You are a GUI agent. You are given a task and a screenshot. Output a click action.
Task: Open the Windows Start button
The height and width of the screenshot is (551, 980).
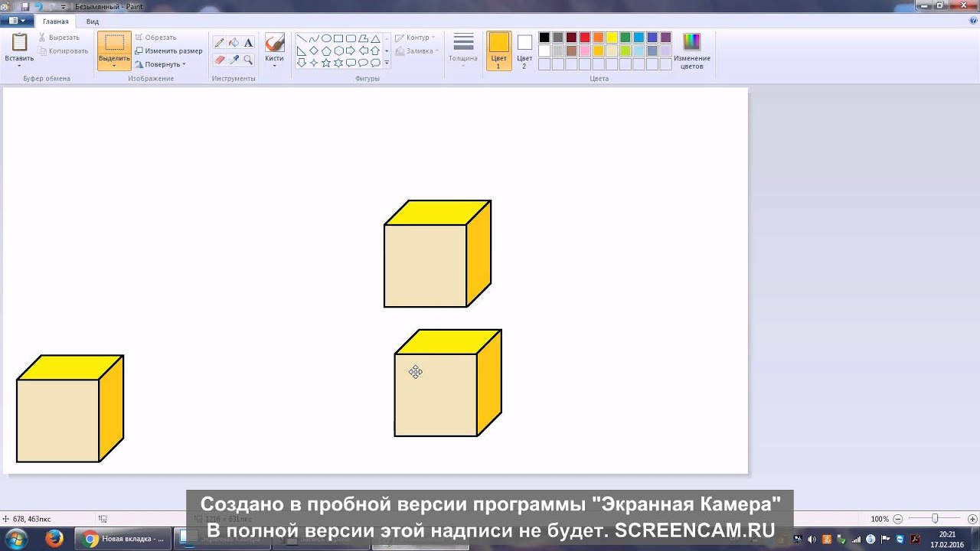click(15, 539)
